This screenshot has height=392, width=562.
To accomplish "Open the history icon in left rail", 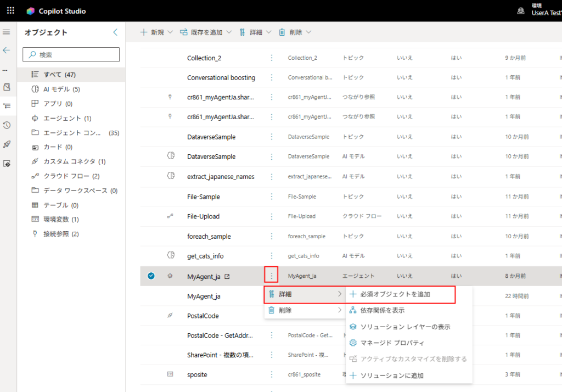I will (7, 125).
